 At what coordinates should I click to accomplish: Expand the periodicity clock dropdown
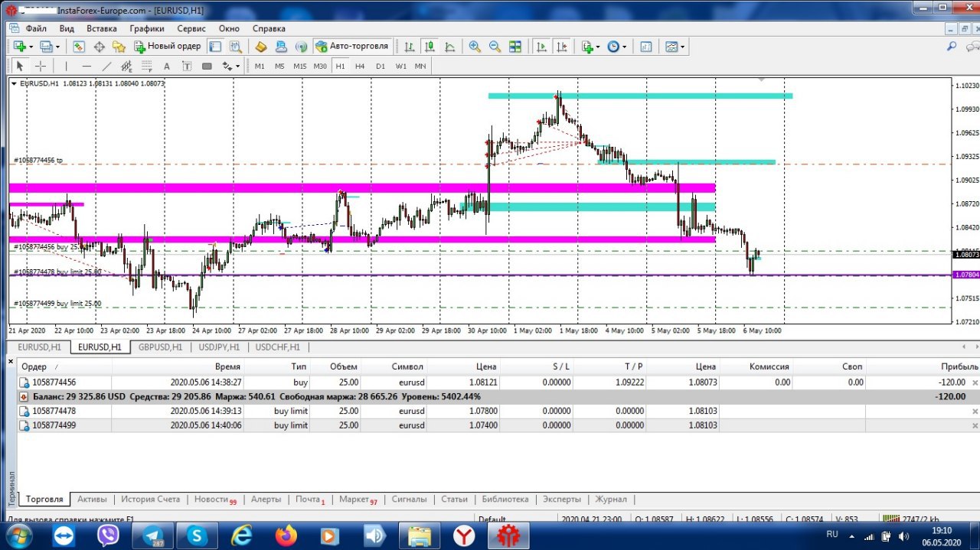[x=624, y=46]
